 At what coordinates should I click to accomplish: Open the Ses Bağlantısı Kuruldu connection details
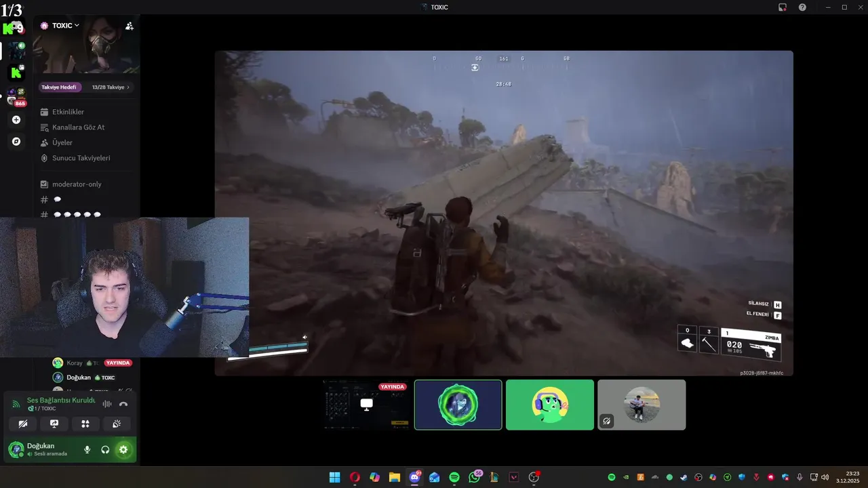click(x=61, y=401)
